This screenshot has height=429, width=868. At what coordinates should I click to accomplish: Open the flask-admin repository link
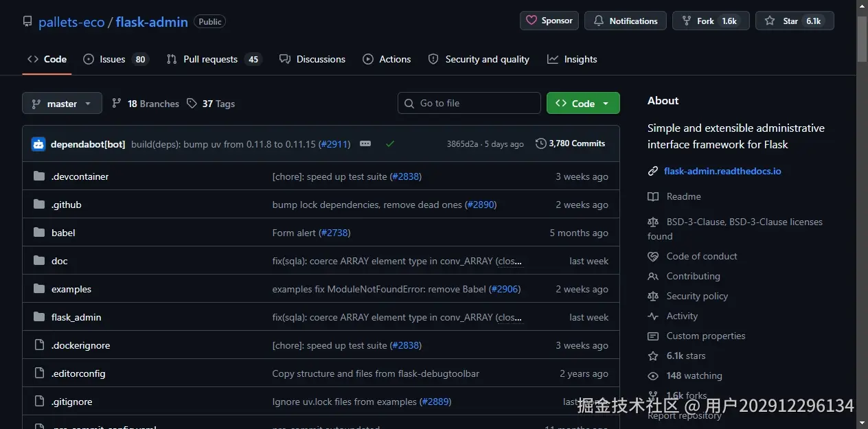tap(152, 22)
